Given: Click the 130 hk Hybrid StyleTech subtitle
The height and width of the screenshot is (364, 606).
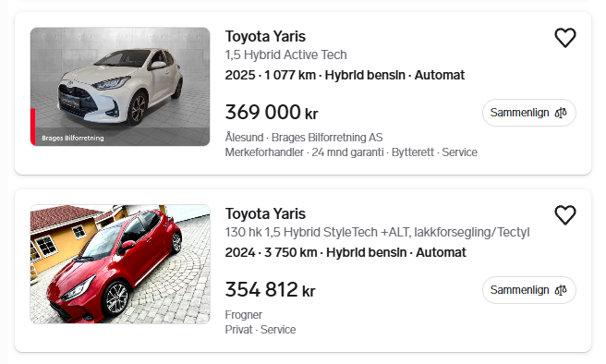Looking at the screenshot, I should click(x=377, y=232).
